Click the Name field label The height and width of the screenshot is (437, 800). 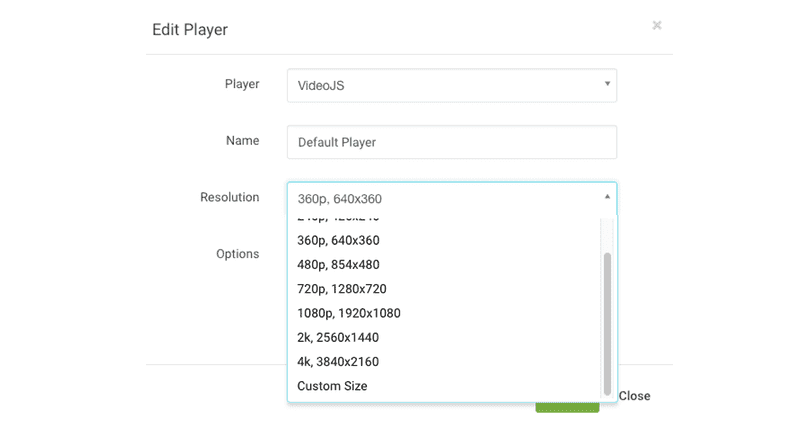click(243, 141)
